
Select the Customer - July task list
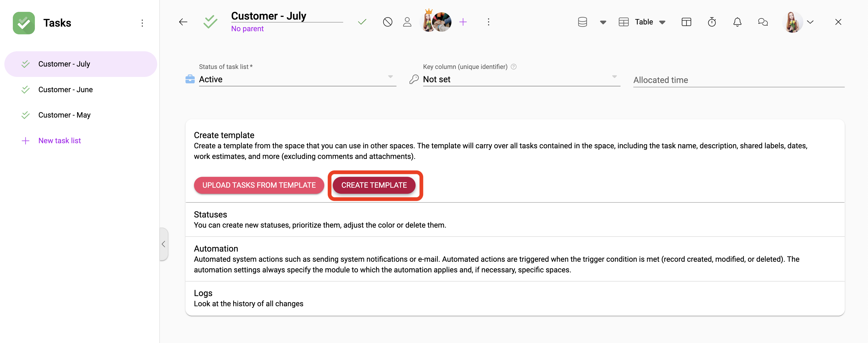coord(81,64)
